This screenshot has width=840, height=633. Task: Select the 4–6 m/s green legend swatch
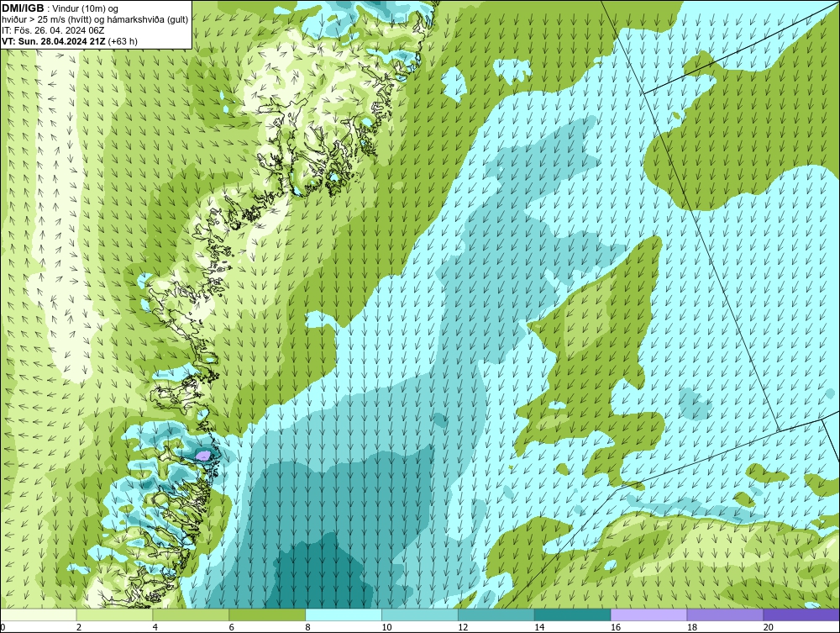tap(191, 615)
